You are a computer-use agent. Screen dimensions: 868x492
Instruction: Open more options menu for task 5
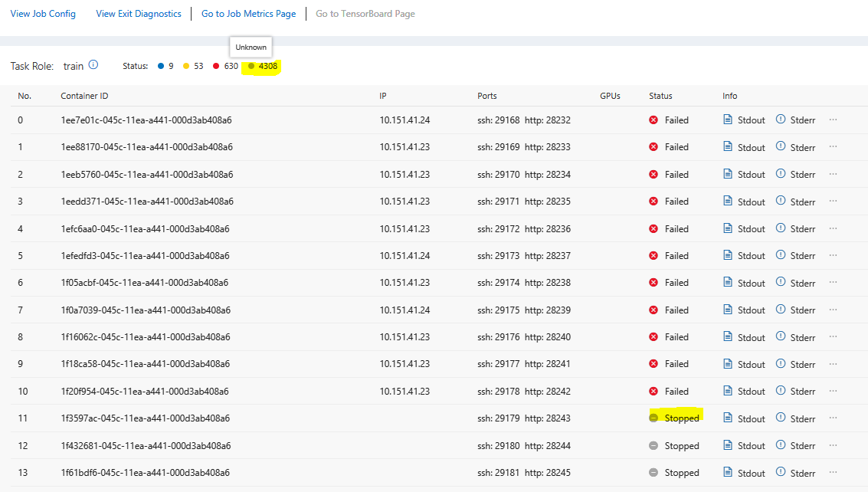833,255
